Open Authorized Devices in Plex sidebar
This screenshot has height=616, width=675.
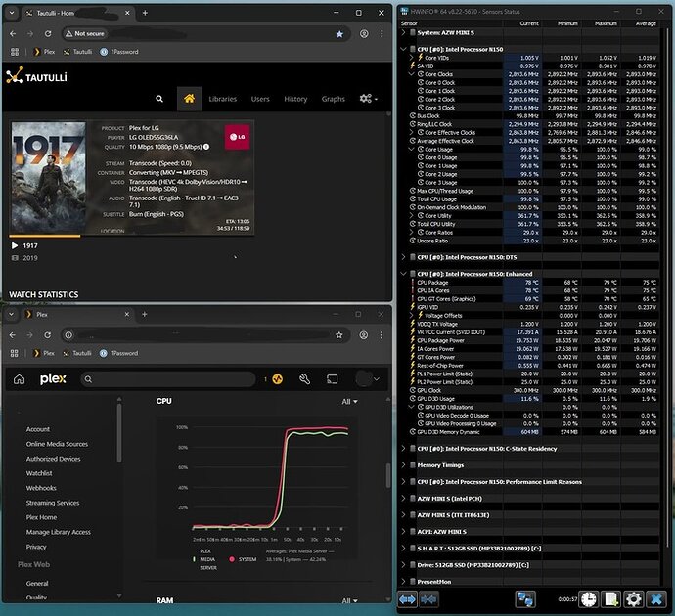tap(54, 459)
